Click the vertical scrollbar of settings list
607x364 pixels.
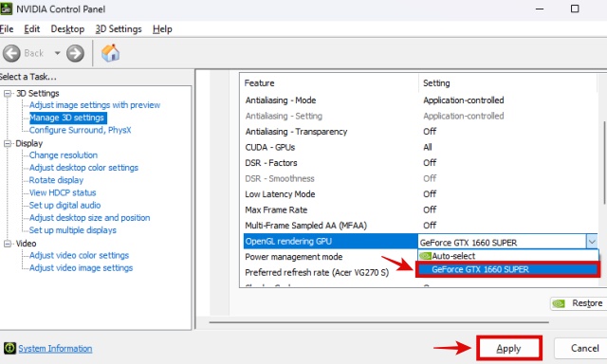604,162
